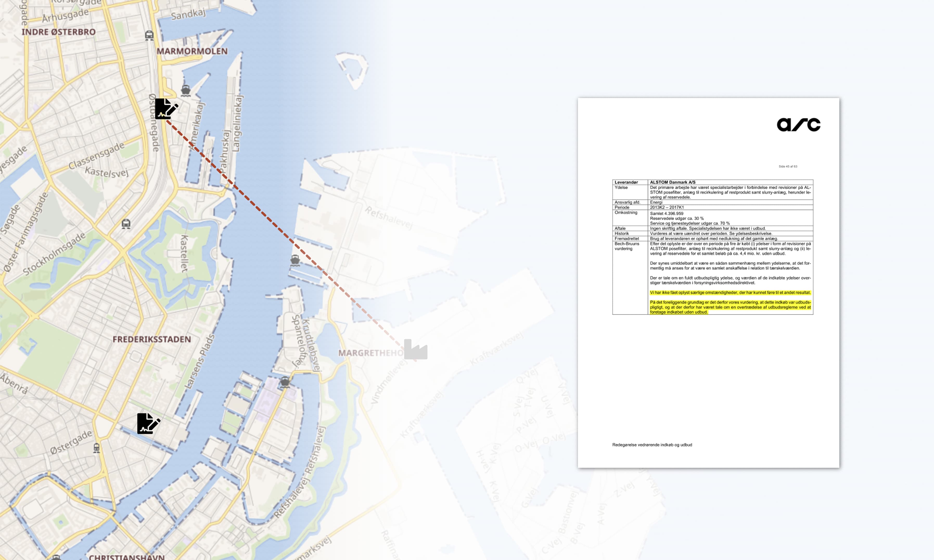934x560 pixels.
Task: Click the ferry icon beside Krudtløbsvej
Action: pos(285,382)
